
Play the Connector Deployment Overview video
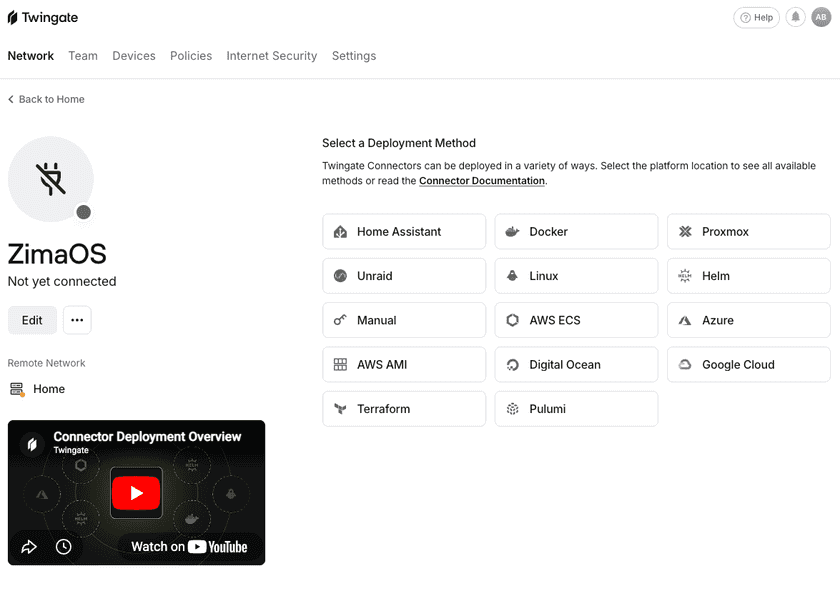click(136, 493)
